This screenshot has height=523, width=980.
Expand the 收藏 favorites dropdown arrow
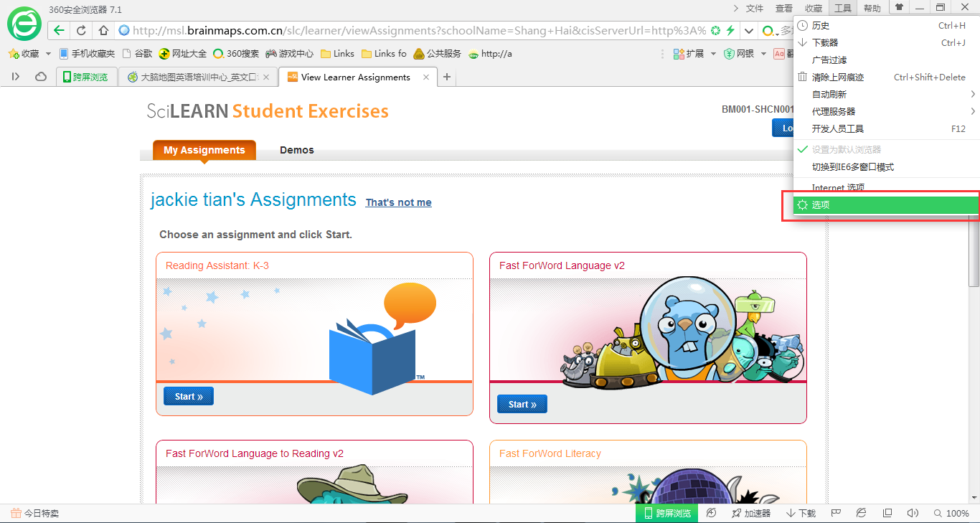click(48, 54)
